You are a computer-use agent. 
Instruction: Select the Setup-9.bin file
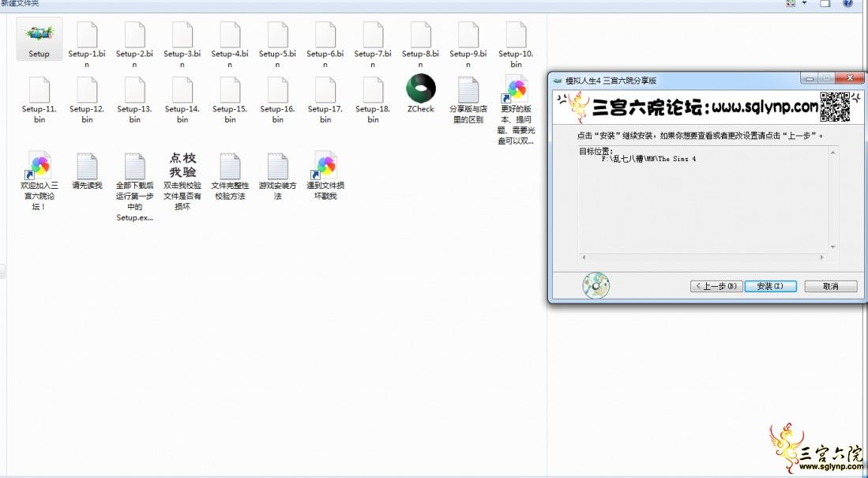pos(468,44)
